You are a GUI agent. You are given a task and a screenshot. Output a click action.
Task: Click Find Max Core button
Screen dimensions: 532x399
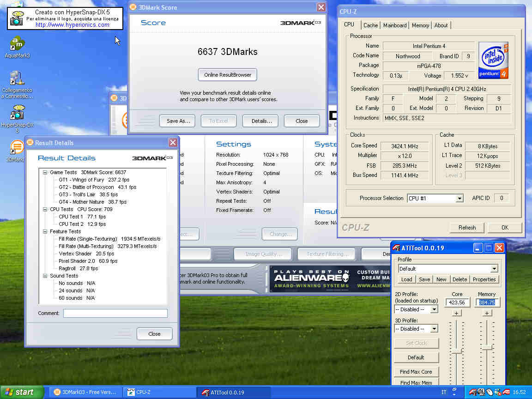(416, 372)
